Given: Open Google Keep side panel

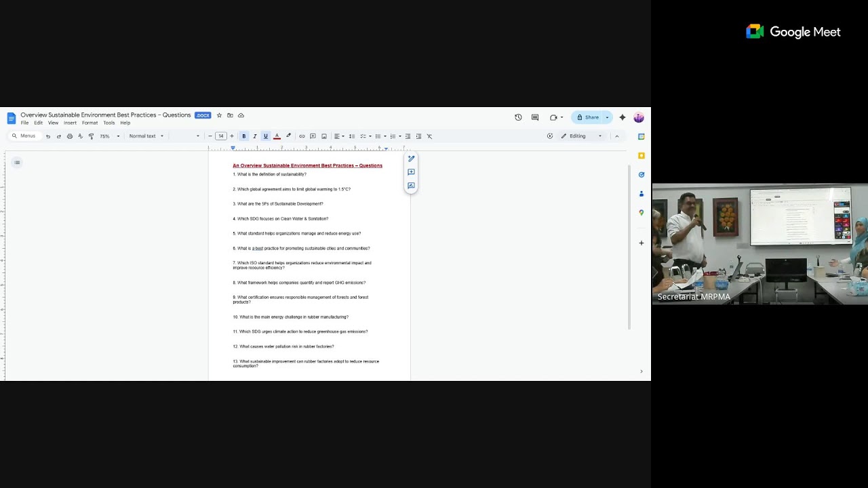Looking at the screenshot, I should (642, 156).
